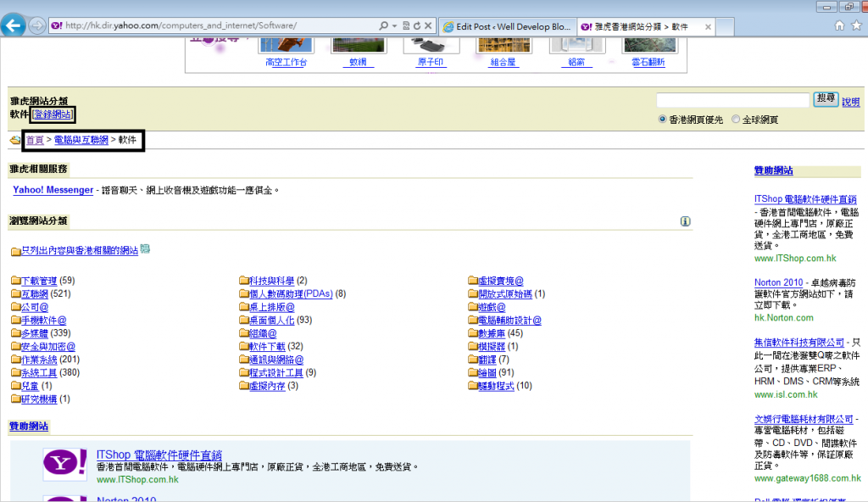The image size is (868, 502).
Task: Open the 蚊網 ad link
Action: (x=359, y=62)
